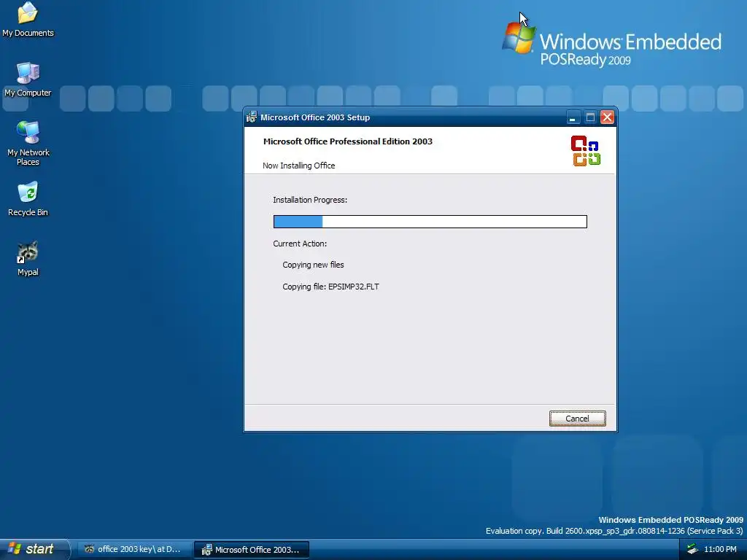Select the Mypal raccoon shortcut icon
This screenshot has width=747, height=560.
[28, 259]
